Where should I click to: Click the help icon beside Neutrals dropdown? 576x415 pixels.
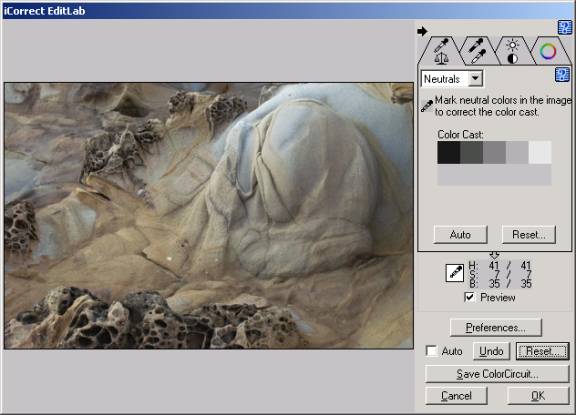[562, 75]
